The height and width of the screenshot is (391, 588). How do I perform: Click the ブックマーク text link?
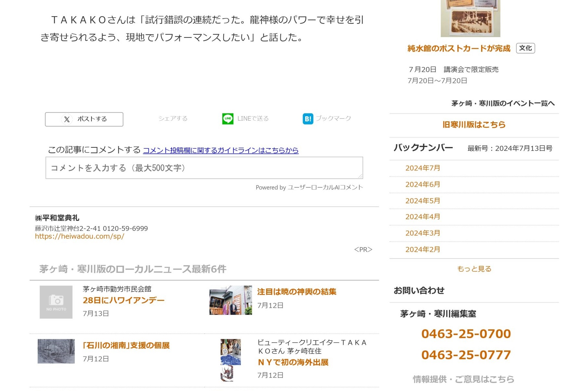pyautogui.click(x=334, y=118)
